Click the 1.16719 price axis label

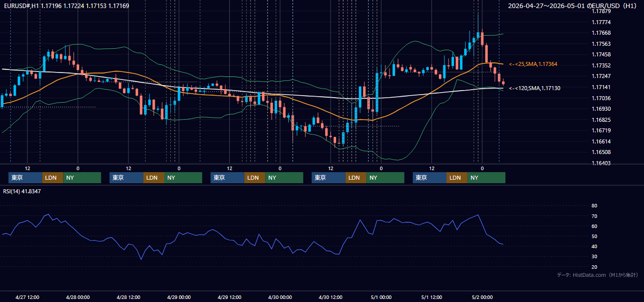click(601, 130)
